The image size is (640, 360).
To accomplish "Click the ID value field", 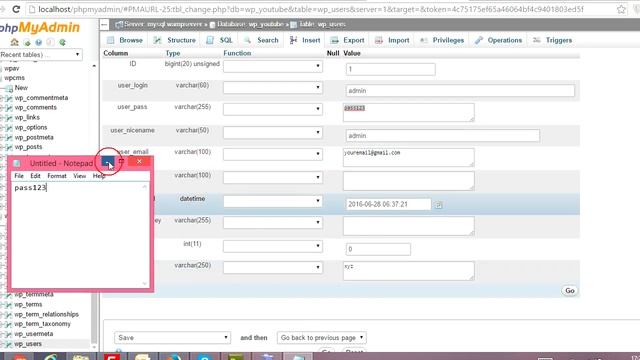I will tap(391, 69).
